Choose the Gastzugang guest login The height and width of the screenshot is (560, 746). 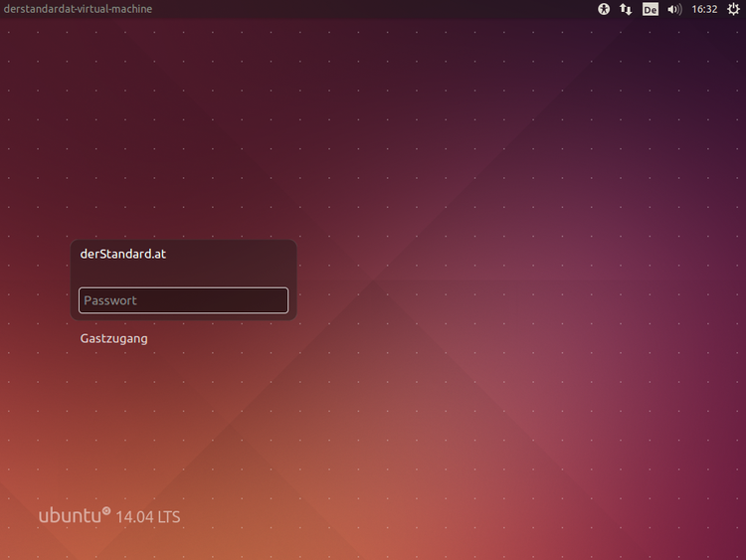tap(114, 339)
